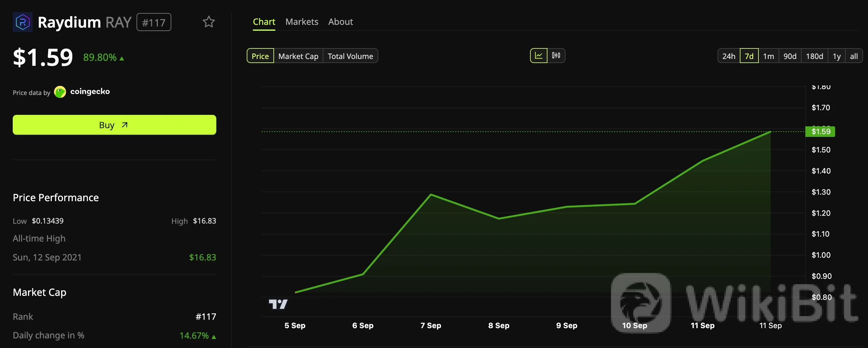Click the "5 Sep" date axis label
Image resolution: width=868 pixels, height=348 pixels.
click(295, 325)
